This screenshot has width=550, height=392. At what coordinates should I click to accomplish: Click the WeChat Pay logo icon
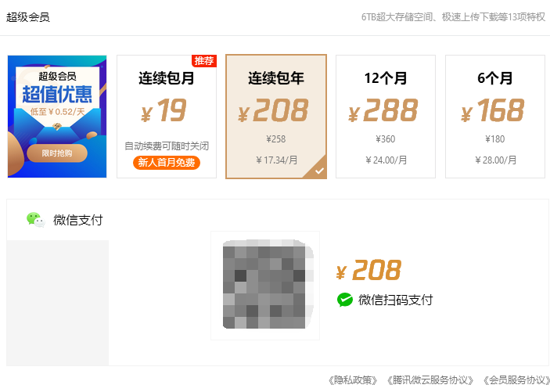click(36, 220)
